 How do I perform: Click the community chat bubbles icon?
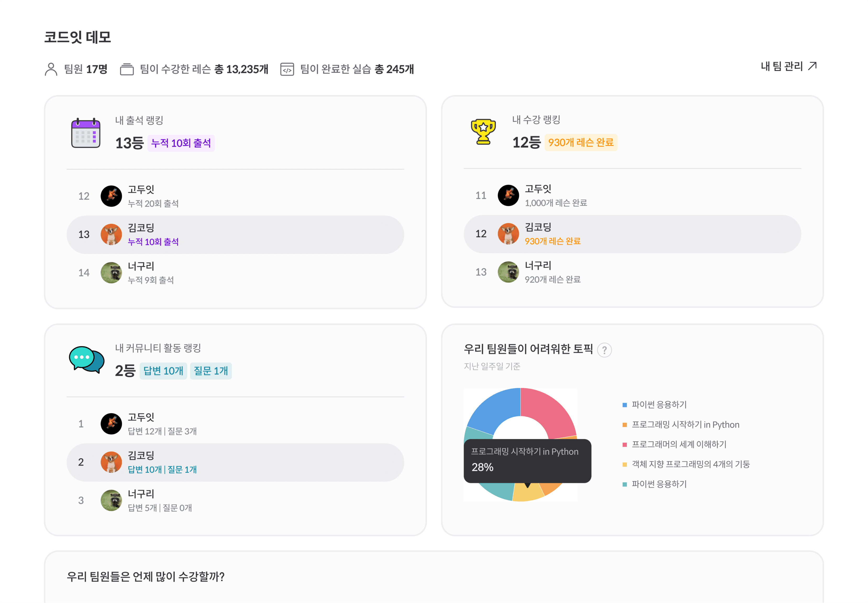click(86, 359)
